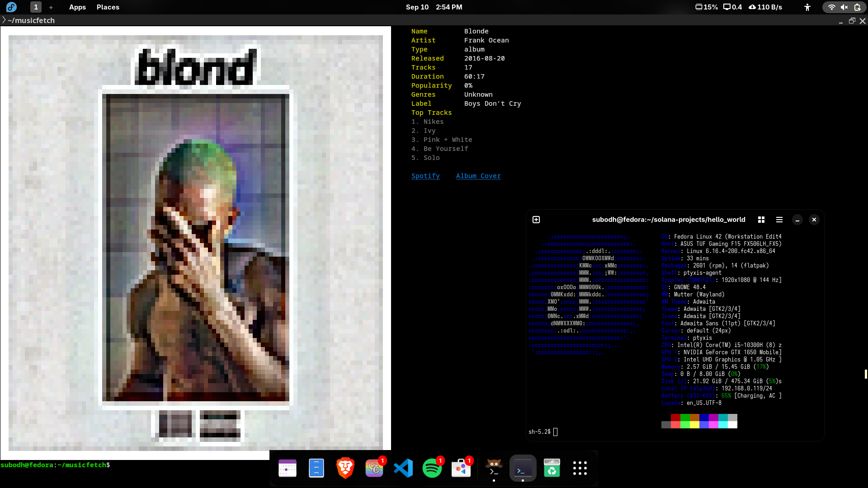
Task: Click the duration value '60:17'
Action: 474,76
